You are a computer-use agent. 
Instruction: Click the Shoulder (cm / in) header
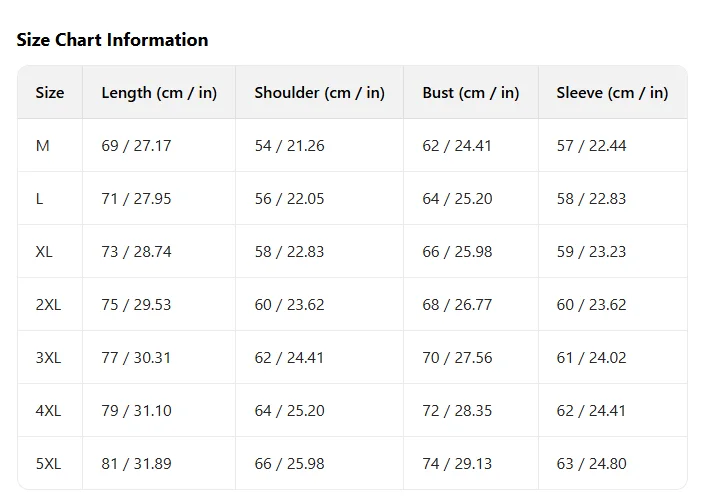pyautogui.click(x=319, y=93)
